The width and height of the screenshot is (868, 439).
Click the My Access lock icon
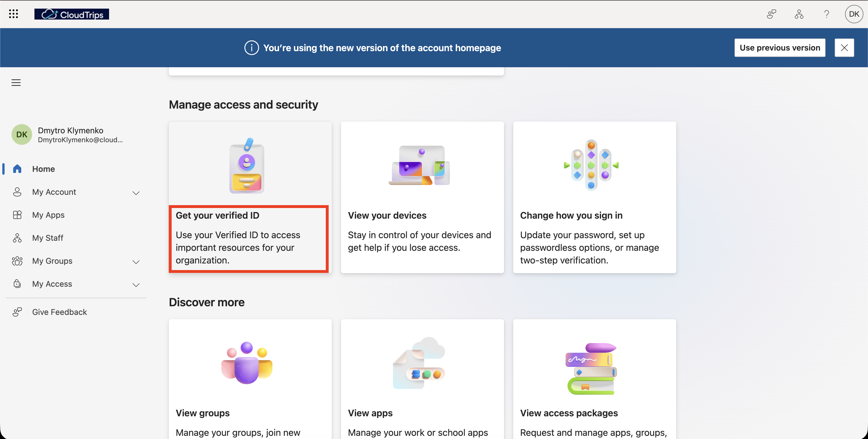[17, 284]
